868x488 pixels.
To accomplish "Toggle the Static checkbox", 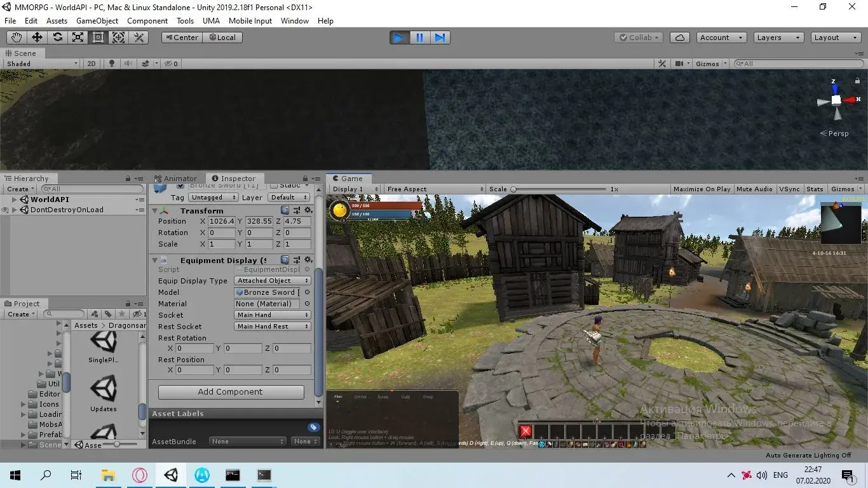I will pyautogui.click(x=274, y=186).
